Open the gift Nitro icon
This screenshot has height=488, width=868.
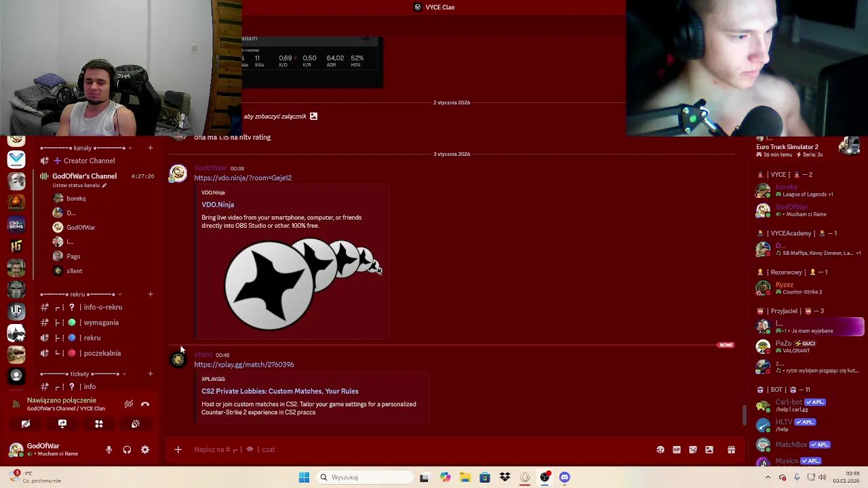(x=731, y=449)
